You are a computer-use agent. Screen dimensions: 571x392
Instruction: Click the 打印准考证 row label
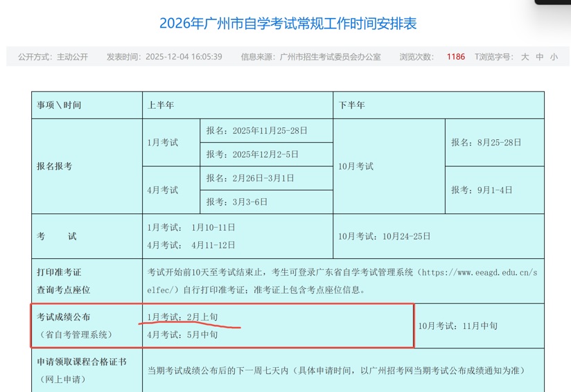[x=59, y=272]
